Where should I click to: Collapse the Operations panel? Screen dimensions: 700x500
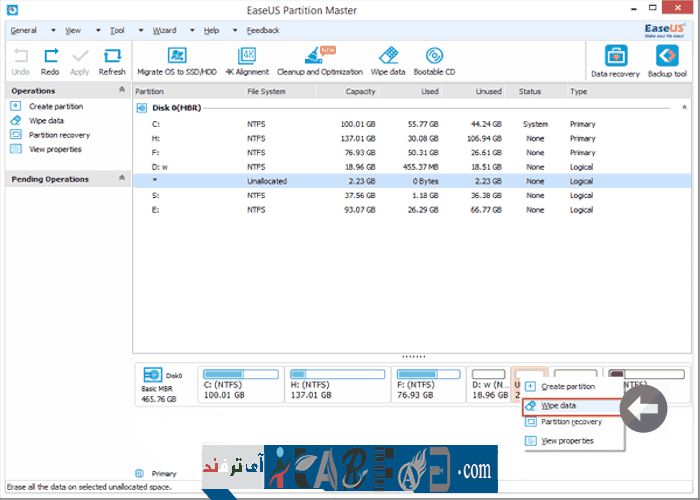[122, 91]
